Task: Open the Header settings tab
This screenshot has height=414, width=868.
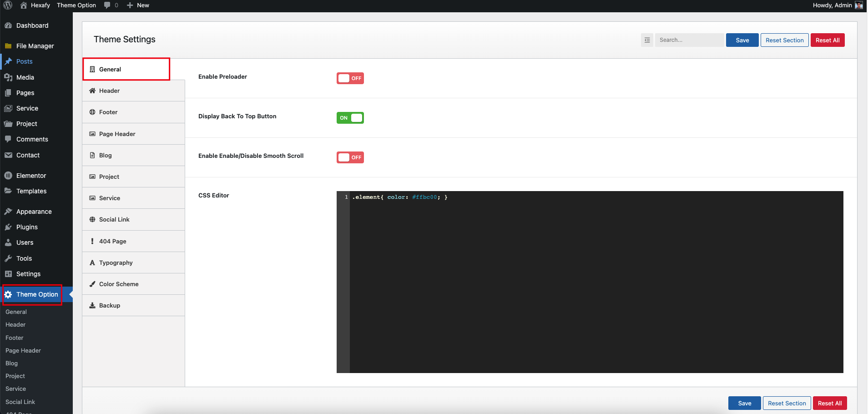Action: (134, 91)
